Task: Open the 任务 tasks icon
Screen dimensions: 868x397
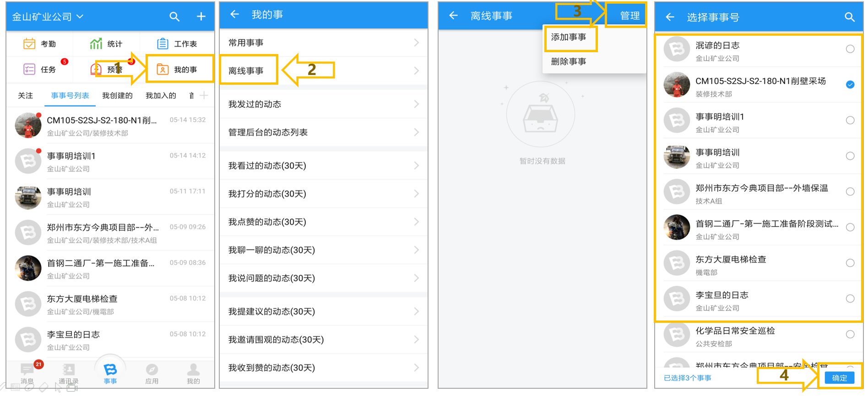Action: tap(29, 69)
